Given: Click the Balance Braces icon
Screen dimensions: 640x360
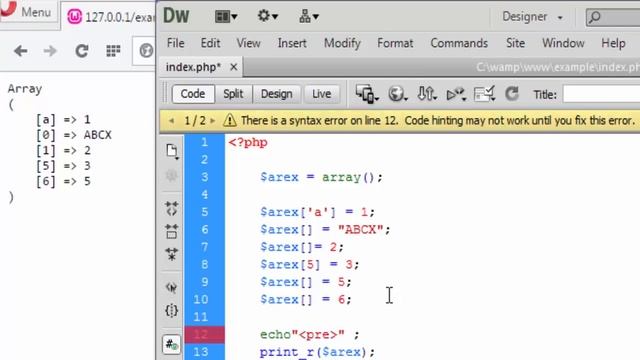Looking at the screenshot, I should click(172, 311).
